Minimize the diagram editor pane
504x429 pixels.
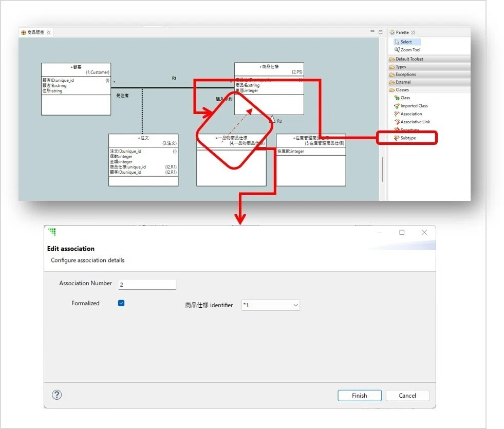[x=372, y=31]
